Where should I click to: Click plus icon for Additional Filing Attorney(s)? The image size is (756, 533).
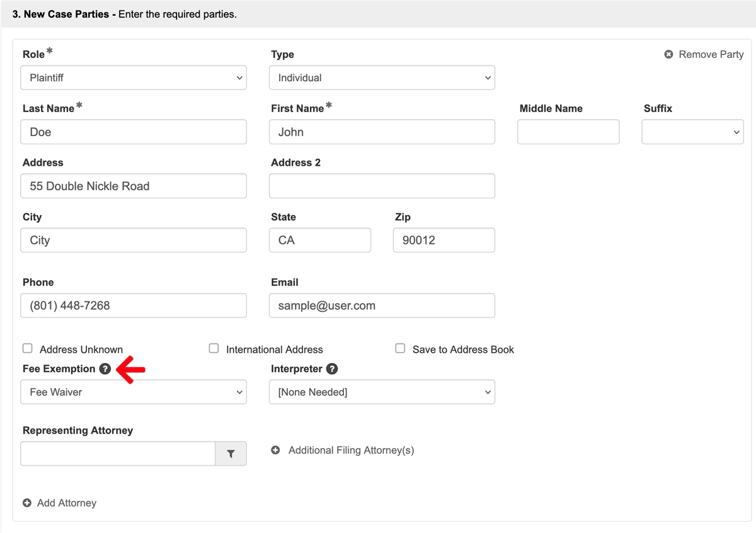(x=275, y=450)
